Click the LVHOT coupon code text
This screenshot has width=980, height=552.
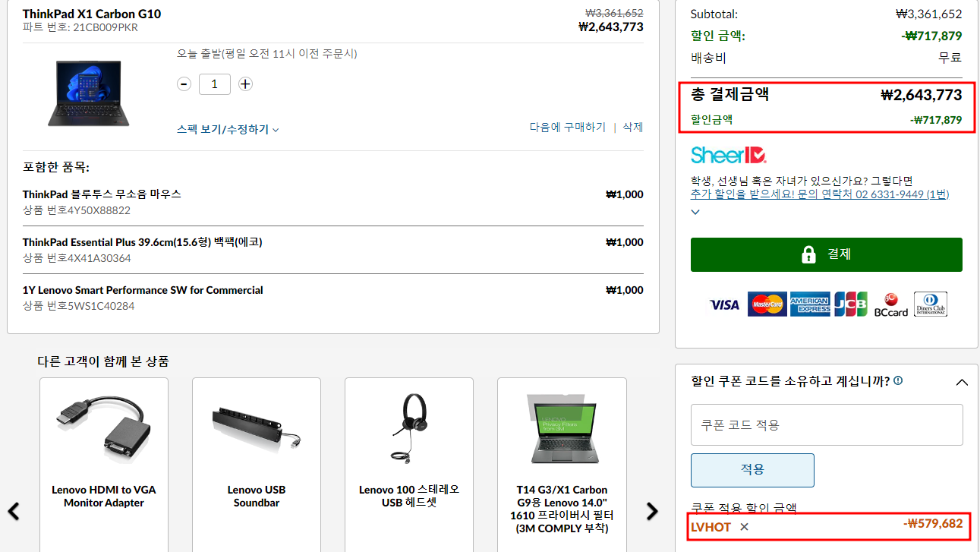tap(711, 527)
